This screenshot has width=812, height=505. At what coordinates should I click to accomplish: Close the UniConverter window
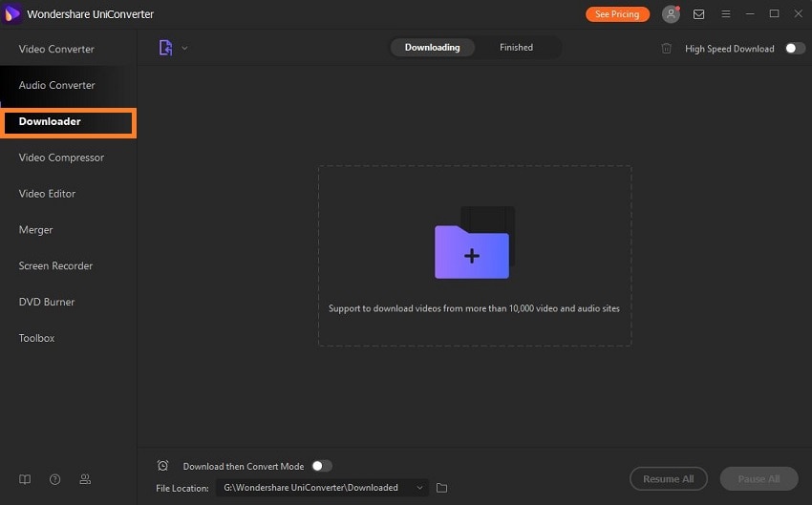[799, 13]
